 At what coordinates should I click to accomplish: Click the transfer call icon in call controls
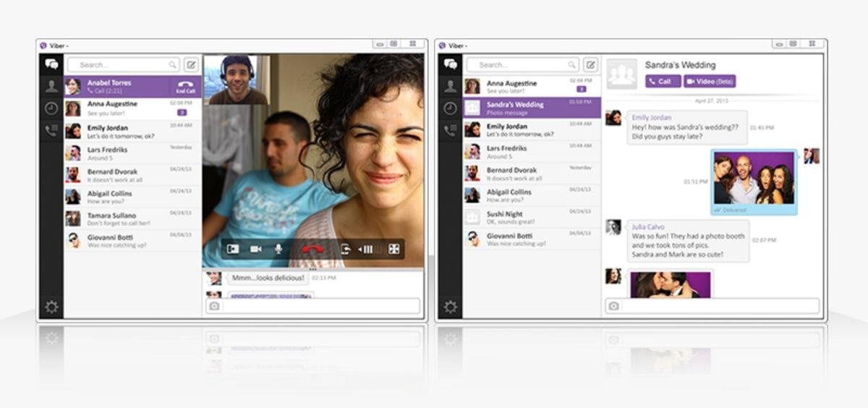[x=346, y=249]
